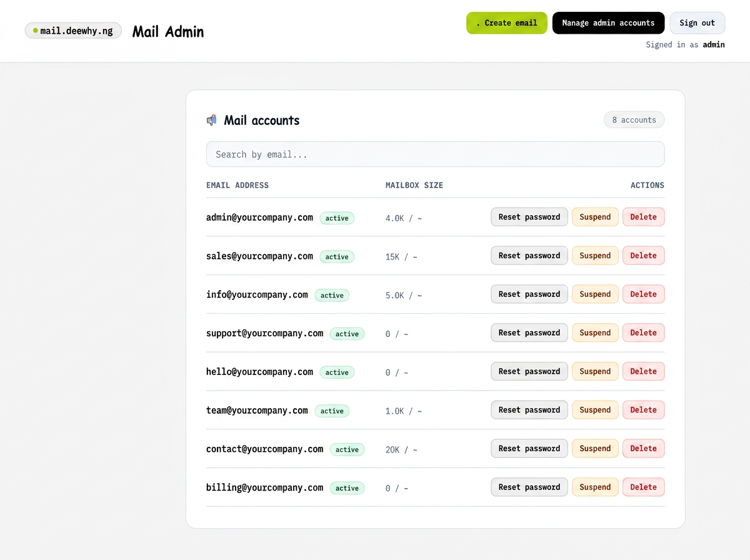Select the admin@yourcompany.com email address

(x=259, y=217)
